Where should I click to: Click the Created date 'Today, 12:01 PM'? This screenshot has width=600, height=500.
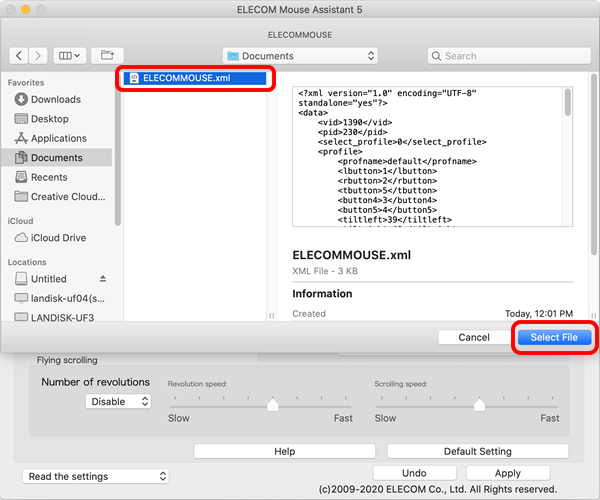[x=539, y=314]
